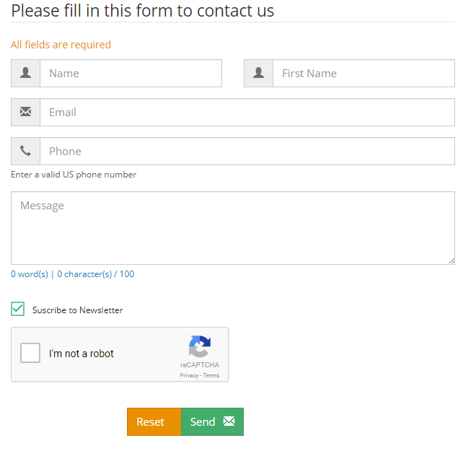Click the person icon beside Name field
The width and height of the screenshot is (476, 451).
click(26, 73)
